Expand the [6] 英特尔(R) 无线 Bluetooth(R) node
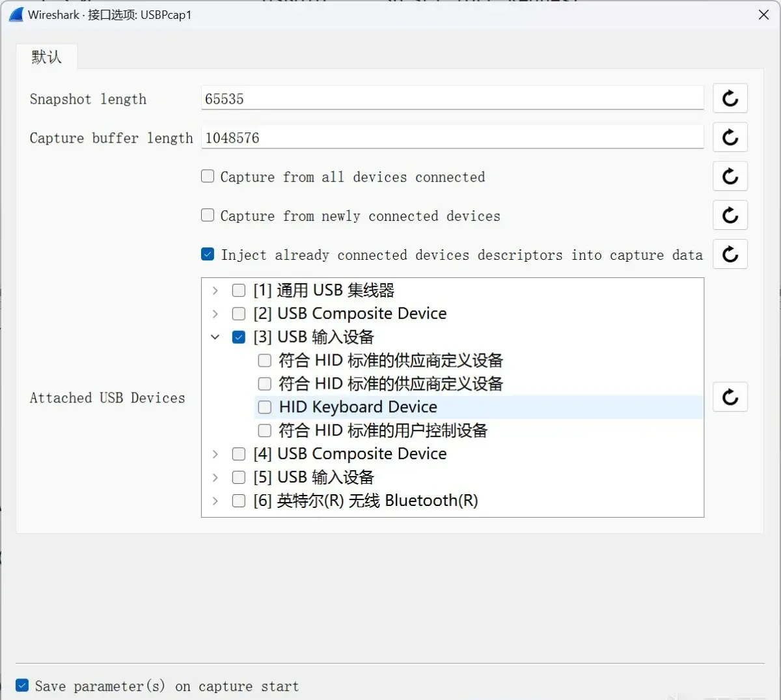The width and height of the screenshot is (781, 700). point(215,501)
